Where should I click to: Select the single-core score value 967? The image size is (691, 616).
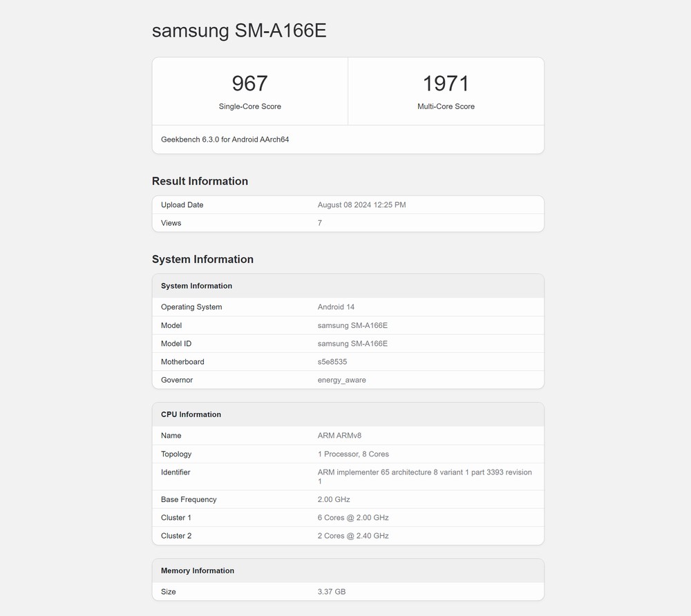(x=250, y=84)
